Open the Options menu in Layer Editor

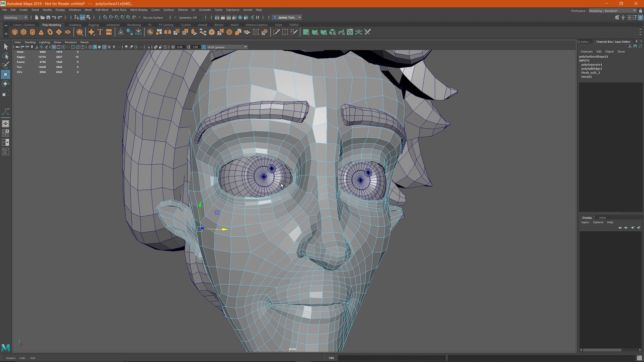pos(598,222)
